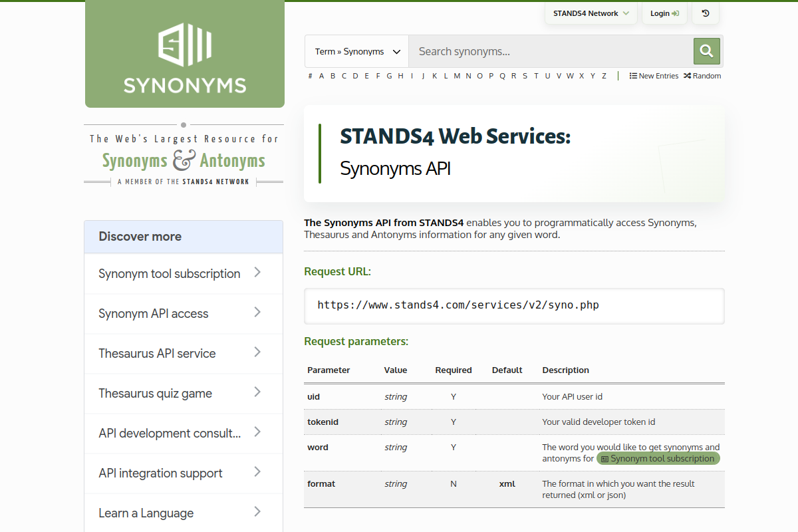798x532 pixels.
Task: Browse entries starting with letter K
Action: (435, 76)
